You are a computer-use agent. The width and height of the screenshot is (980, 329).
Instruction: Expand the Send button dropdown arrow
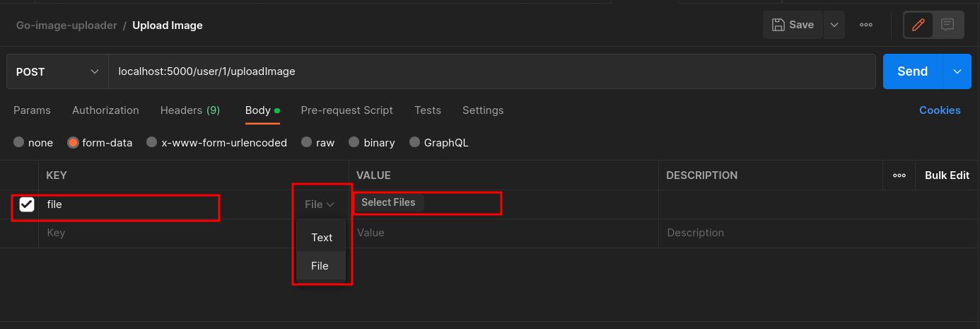coord(957,71)
